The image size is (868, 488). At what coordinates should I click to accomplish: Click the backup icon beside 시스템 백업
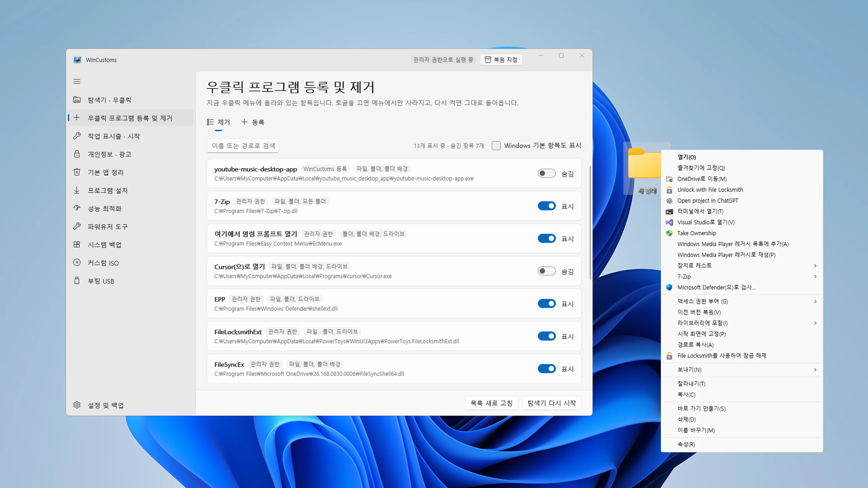pos(77,244)
